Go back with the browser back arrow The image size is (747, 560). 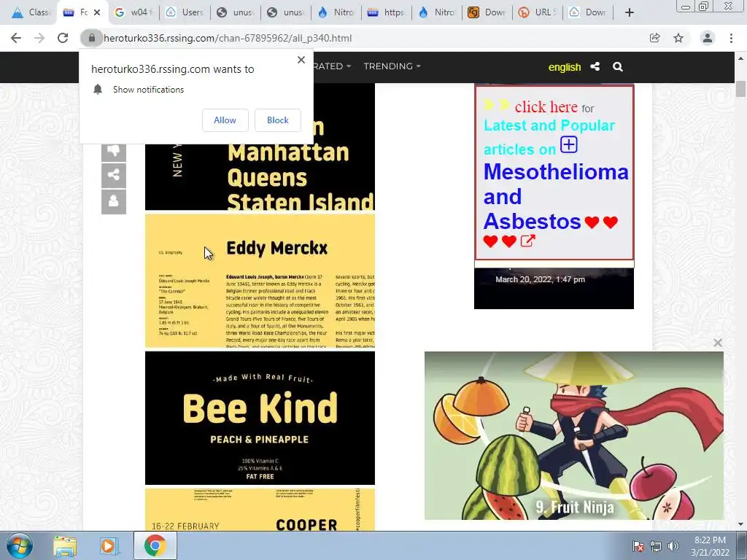16,38
